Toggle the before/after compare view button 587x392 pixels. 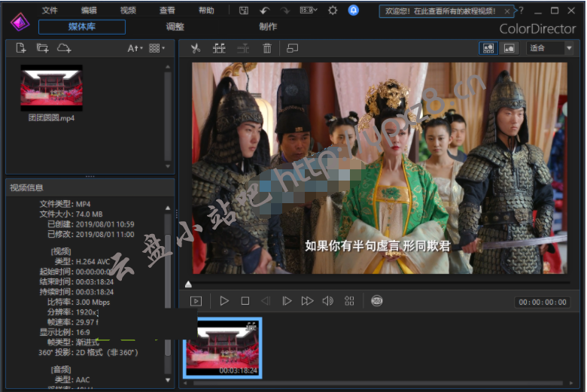click(x=488, y=48)
